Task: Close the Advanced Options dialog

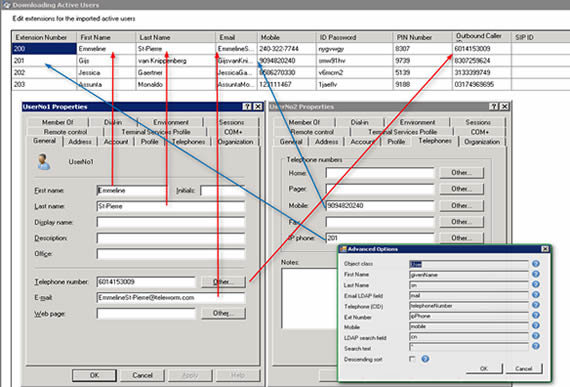Action: click(545, 249)
